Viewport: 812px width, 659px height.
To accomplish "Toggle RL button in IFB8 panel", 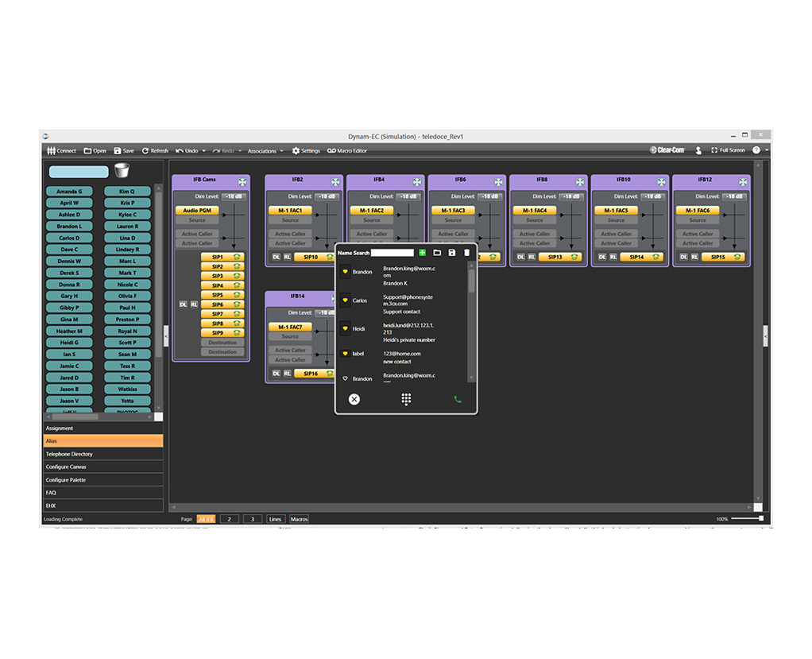I will tap(532, 257).
